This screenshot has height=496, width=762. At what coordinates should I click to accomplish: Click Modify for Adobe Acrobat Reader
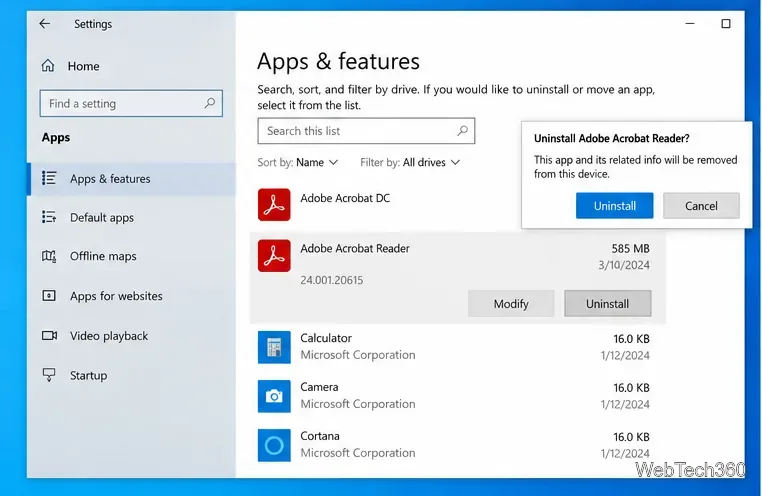coord(511,304)
